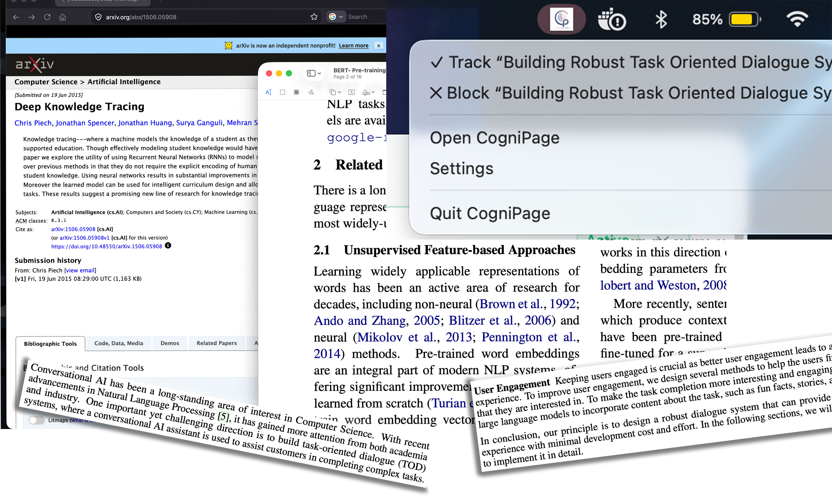
Task: Select the Sketch tool in Preview
Action: tap(311, 92)
